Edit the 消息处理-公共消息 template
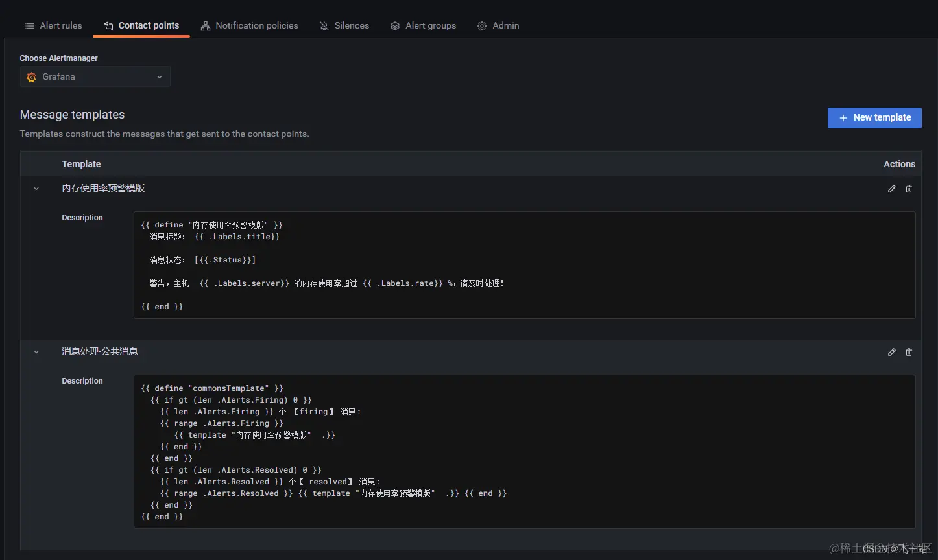The height and width of the screenshot is (560, 938). point(892,352)
